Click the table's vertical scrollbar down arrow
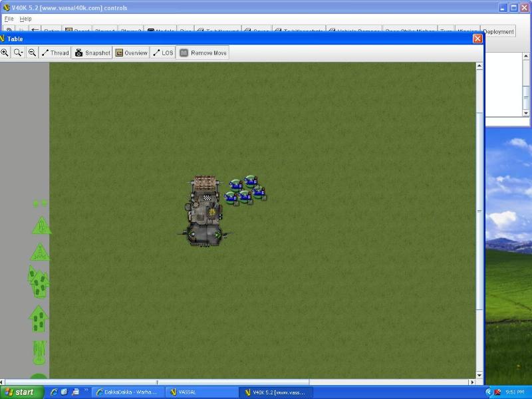 (479, 375)
